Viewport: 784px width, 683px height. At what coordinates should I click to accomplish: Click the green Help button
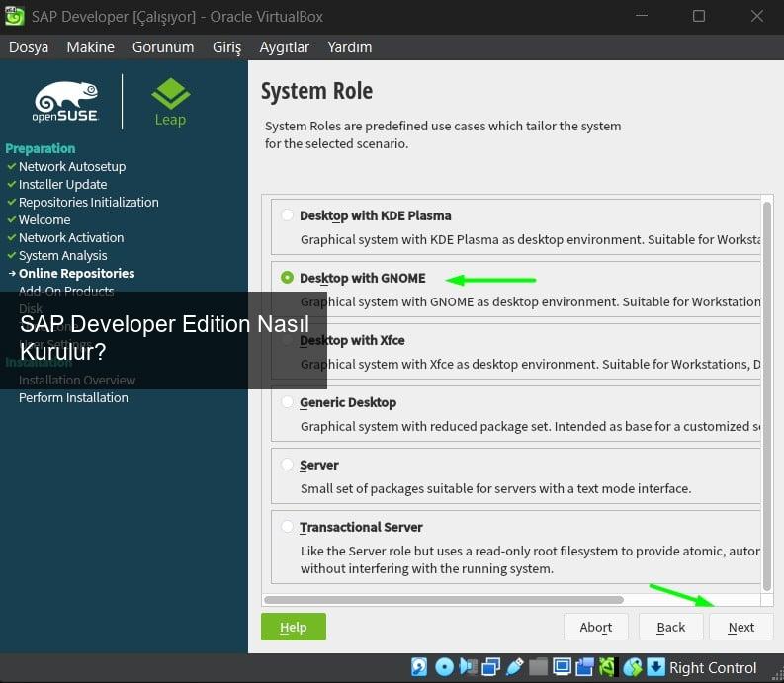(293, 627)
